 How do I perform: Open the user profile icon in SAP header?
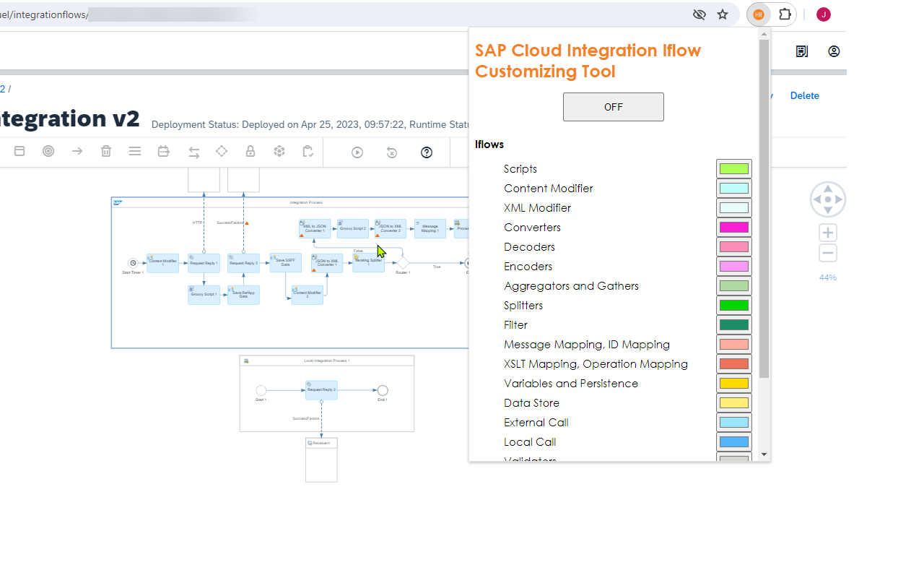pyautogui.click(x=834, y=51)
